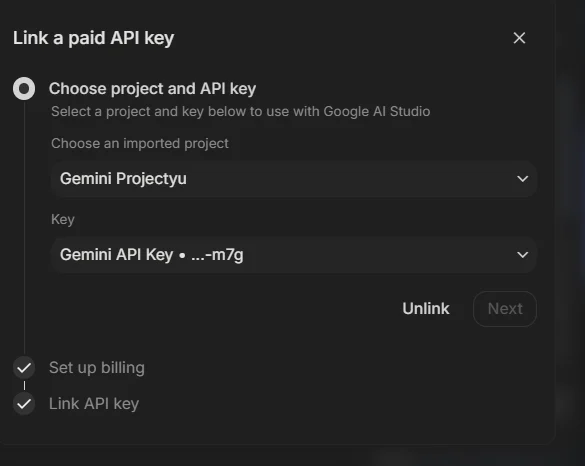This screenshot has height=466, width=585.
Task: Click the connector line between the checkmark steps
Action: [24, 385]
